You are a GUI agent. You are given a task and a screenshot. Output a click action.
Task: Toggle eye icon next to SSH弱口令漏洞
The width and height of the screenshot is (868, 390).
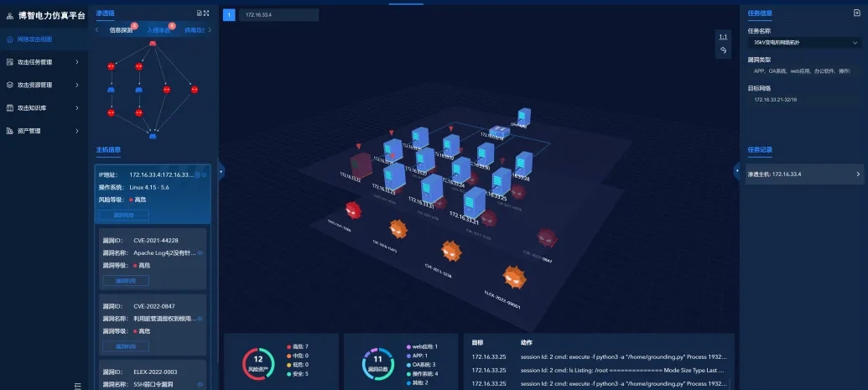[x=200, y=384]
